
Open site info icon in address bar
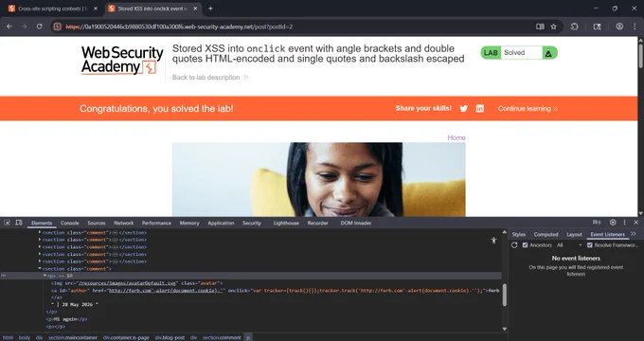58,27
